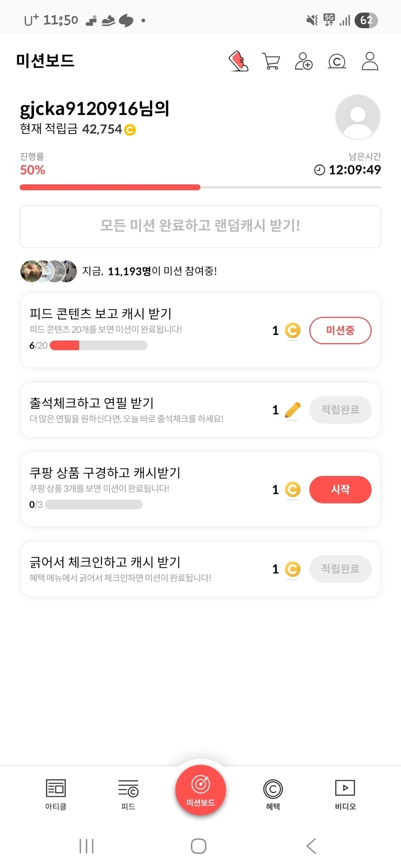Tap the invite friend icon

303,61
